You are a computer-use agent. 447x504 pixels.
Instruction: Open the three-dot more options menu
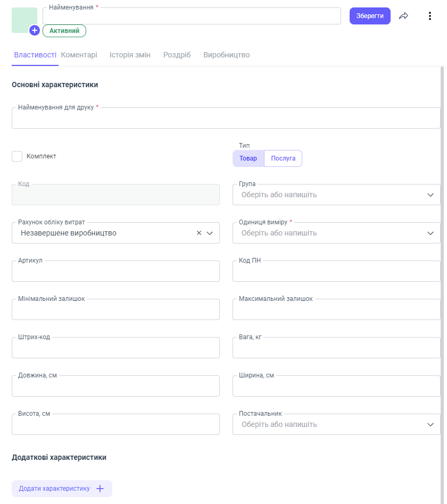click(430, 16)
